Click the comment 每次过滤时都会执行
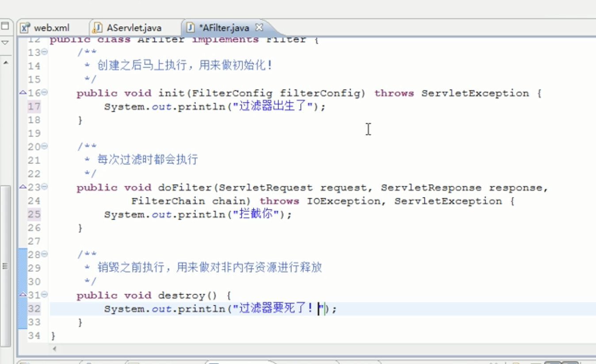Screen dimensions: 596x364 pos(148,160)
